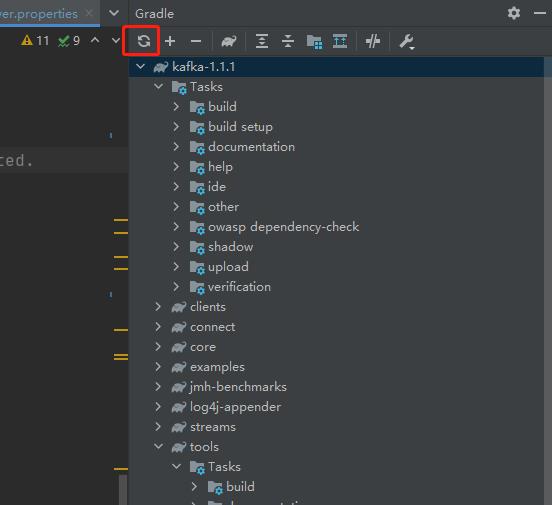The image size is (552, 505).
Task: Click the core elephant icon
Action: pos(179,347)
